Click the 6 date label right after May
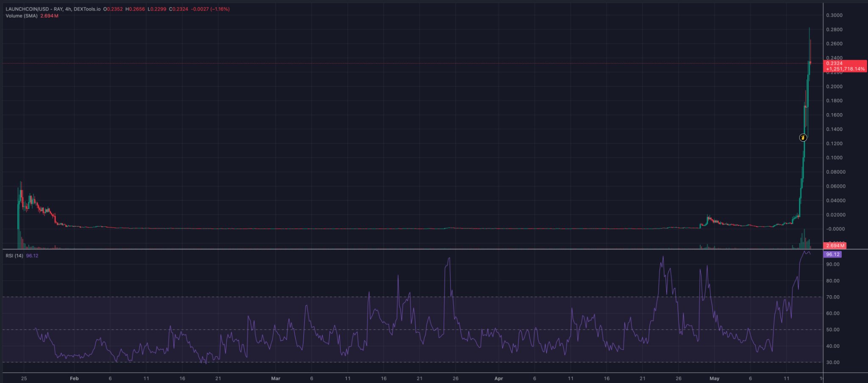Screen dimensions: 868x383 750,378
